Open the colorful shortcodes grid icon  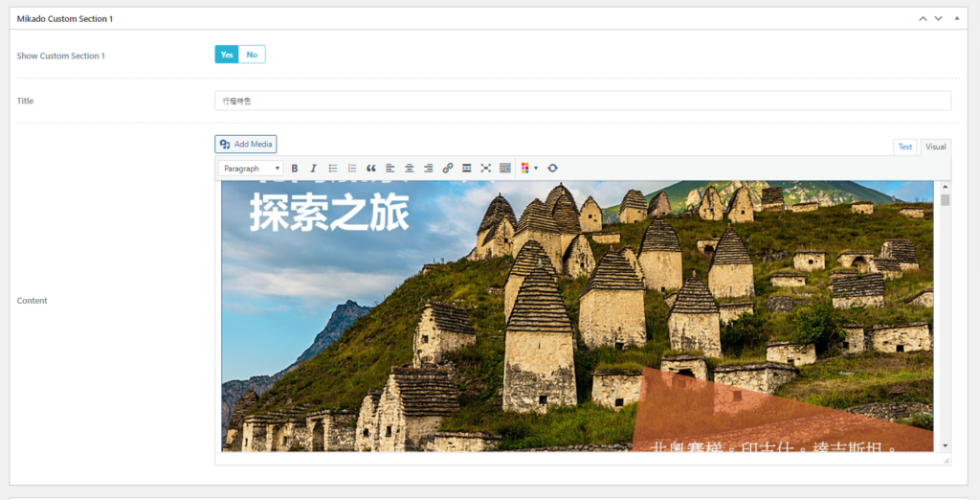525,169
